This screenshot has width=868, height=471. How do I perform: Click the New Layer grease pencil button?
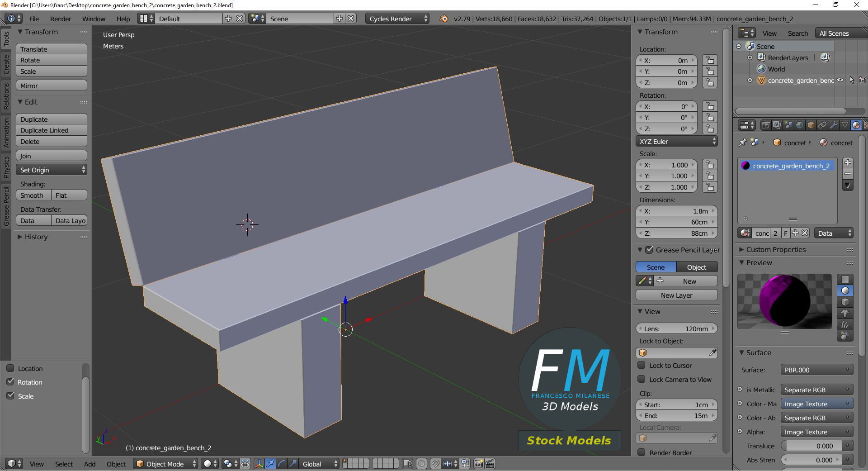(676, 295)
